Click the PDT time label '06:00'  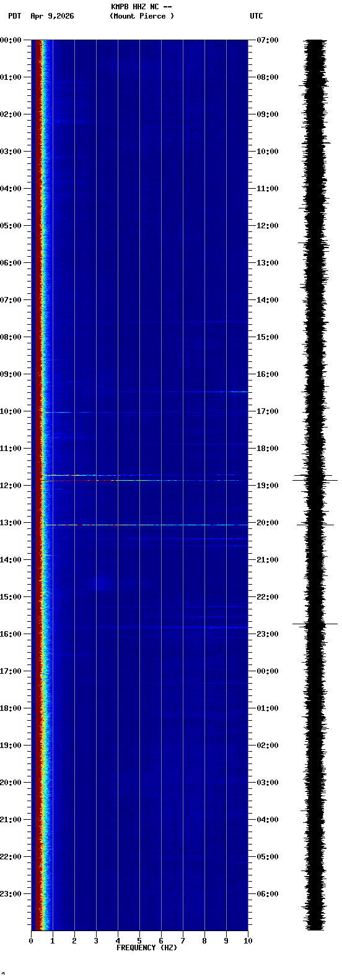(11, 263)
